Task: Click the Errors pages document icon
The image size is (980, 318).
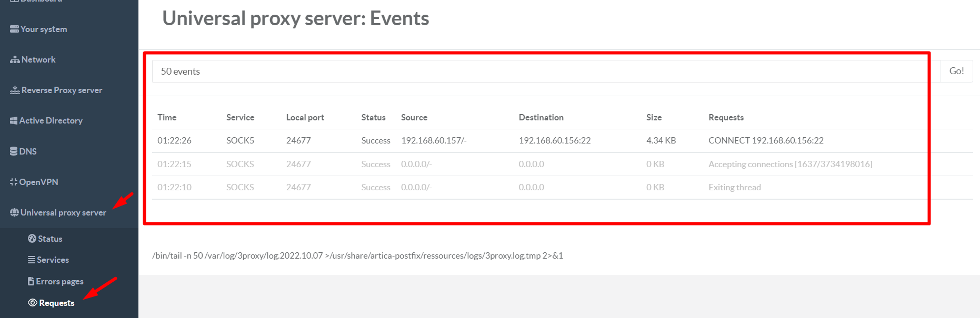Action: pyautogui.click(x=31, y=281)
